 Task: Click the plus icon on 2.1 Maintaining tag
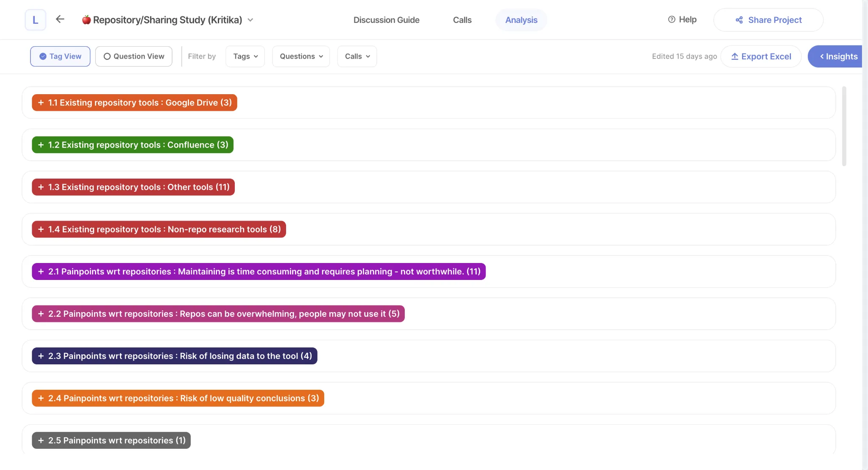pyautogui.click(x=41, y=271)
